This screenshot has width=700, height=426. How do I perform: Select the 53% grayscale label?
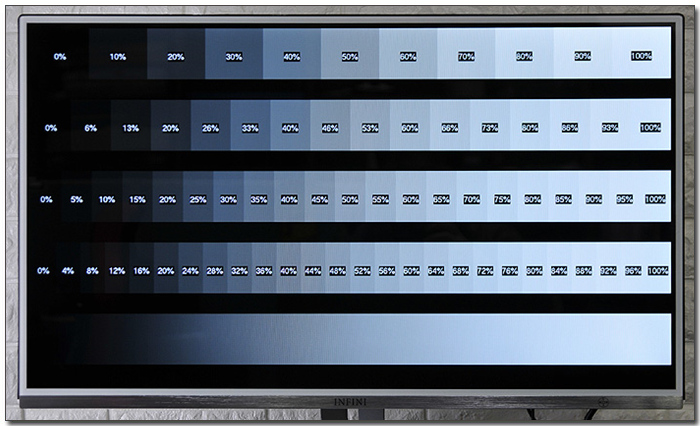370,128
